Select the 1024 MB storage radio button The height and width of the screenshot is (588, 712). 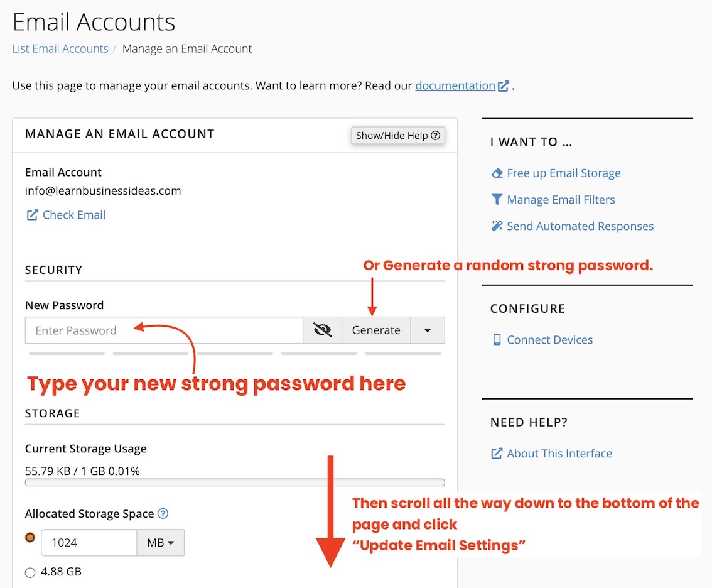pos(30,537)
